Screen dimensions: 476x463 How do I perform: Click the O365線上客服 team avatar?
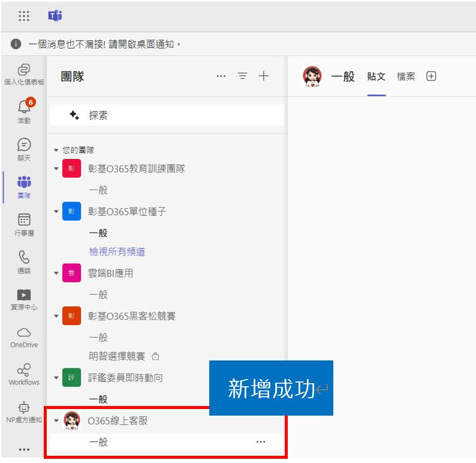click(x=72, y=421)
